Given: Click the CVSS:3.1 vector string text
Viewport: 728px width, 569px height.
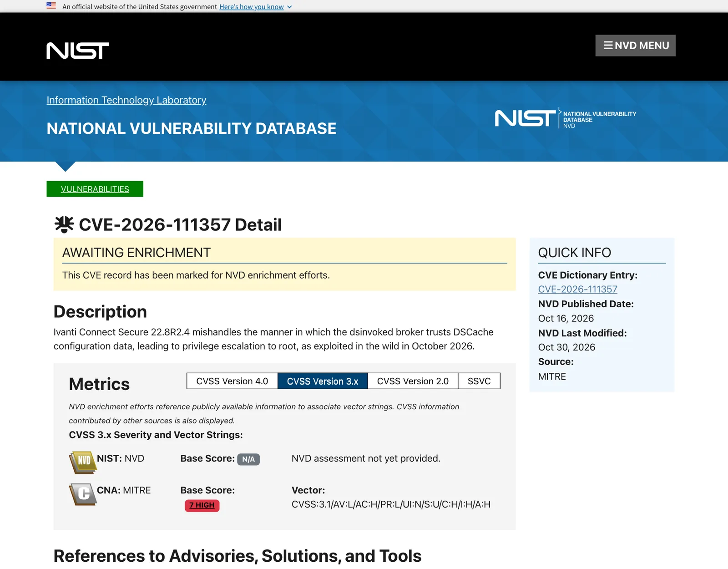Looking at the screenshot, I should coord(391,504).
